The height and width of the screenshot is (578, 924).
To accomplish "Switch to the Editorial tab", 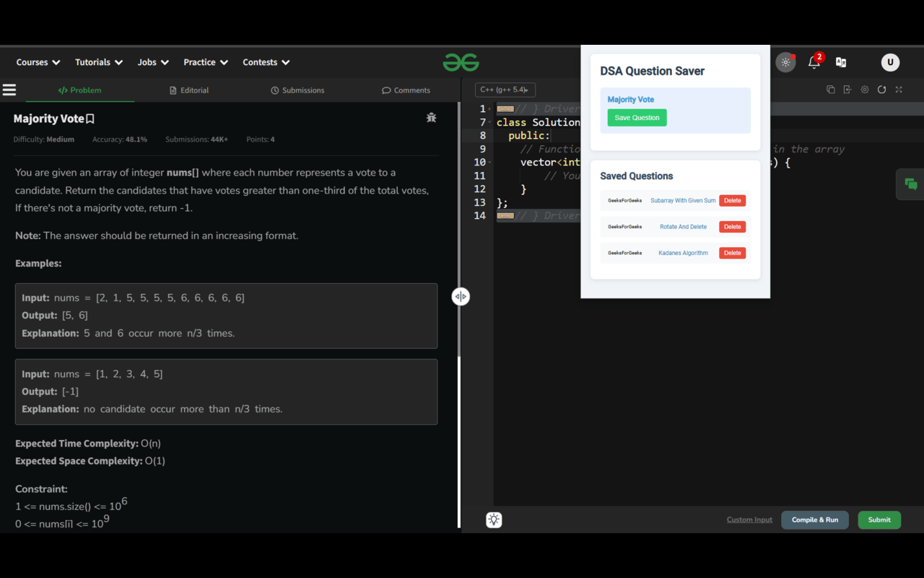I will tap(189, 90).
